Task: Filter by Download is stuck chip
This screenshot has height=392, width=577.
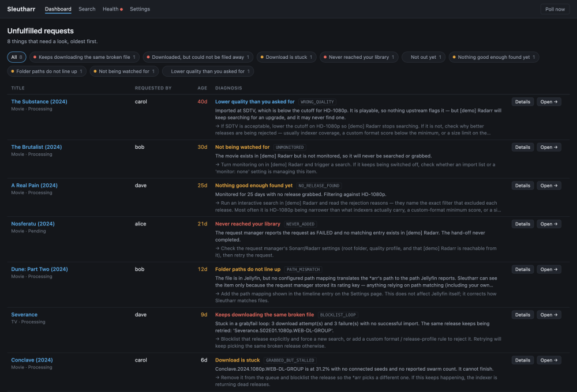Action: 286,57
